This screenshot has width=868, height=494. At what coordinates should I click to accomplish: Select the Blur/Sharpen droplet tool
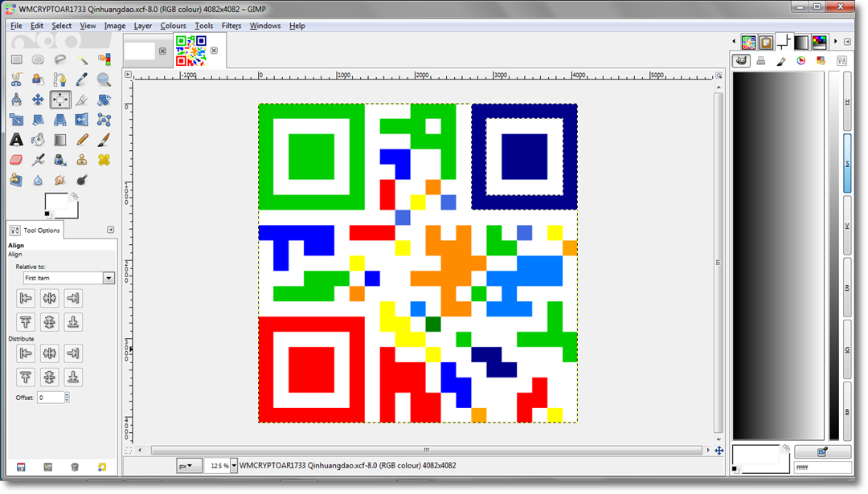39,180
